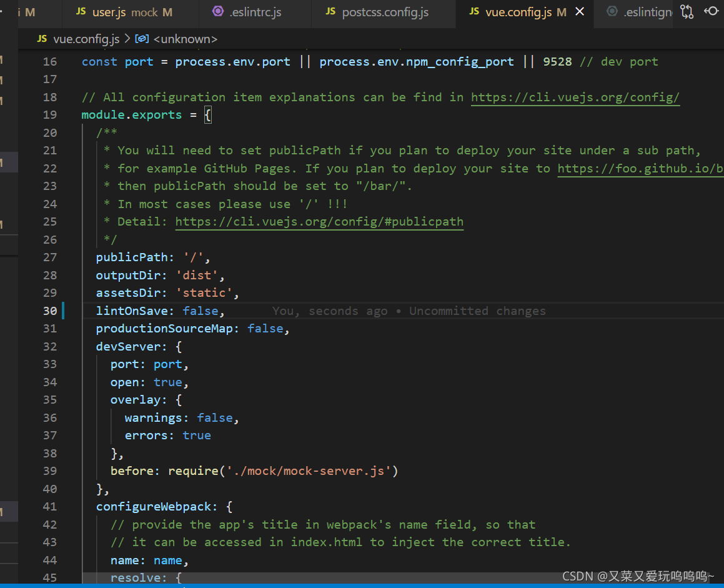Click the JS icon on the vue.config.js tab
This screenshot has width=724, height=588.
[x=474, y=11]
